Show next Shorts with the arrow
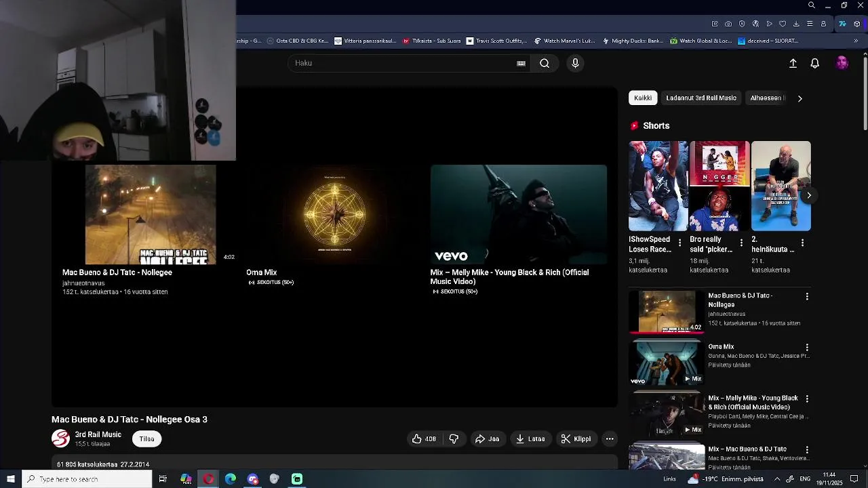The width and height of the screenshot is (868, 488). 808,195
